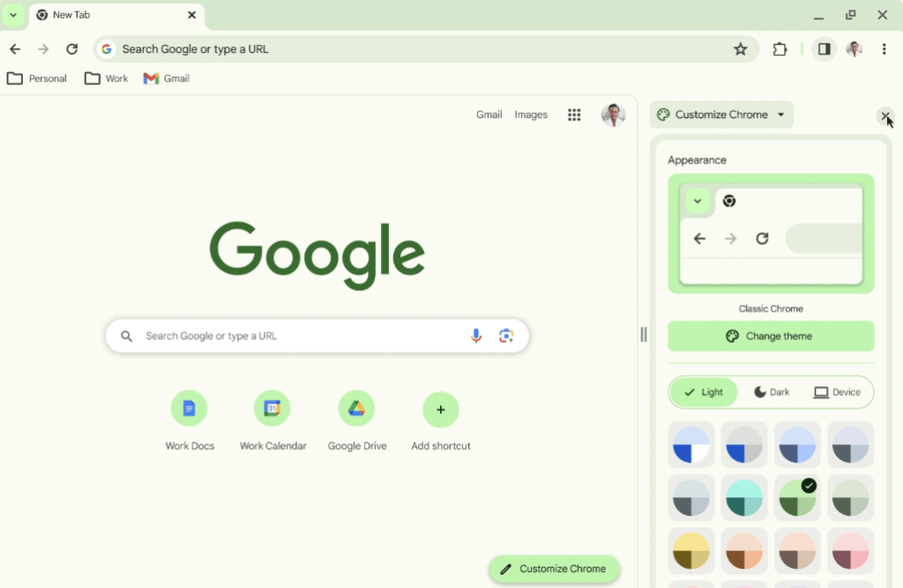
Task: Open the Work Calendar shortcut
Action: tap(273, 421)
